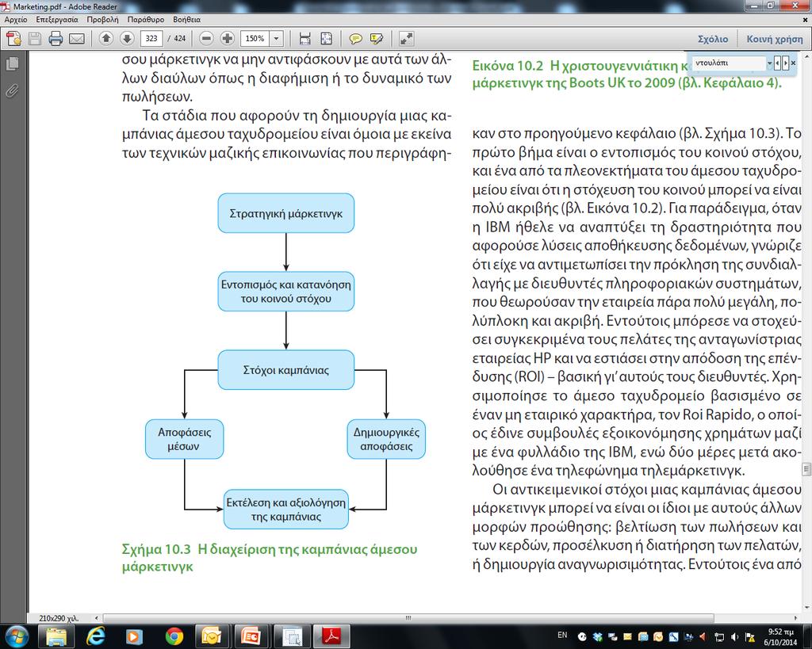This screenshot has width=812, height=649.
Task: Close the find search bar
Action: tap(793, 63)
